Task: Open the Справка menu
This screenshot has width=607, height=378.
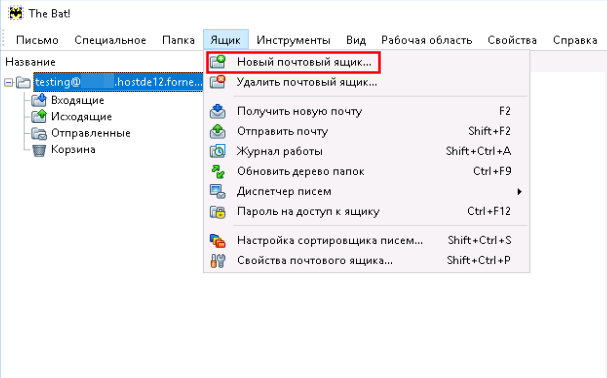Action: (575, 40)
